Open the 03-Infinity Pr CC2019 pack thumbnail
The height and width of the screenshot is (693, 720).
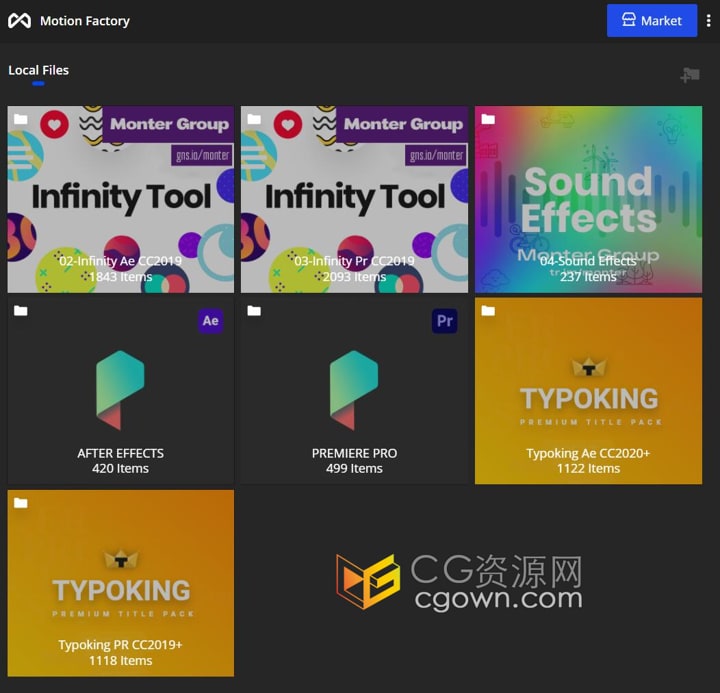coord(354,199)
